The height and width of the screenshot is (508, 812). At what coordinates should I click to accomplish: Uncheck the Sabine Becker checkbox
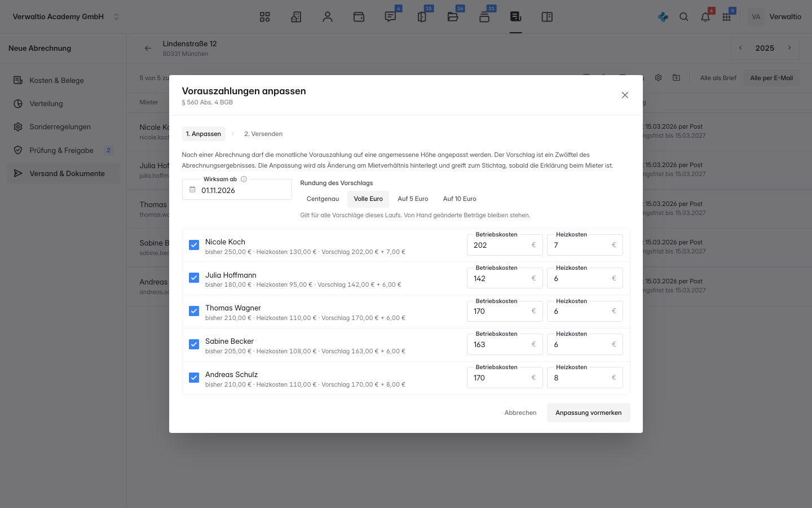click(x=194, y=344)
